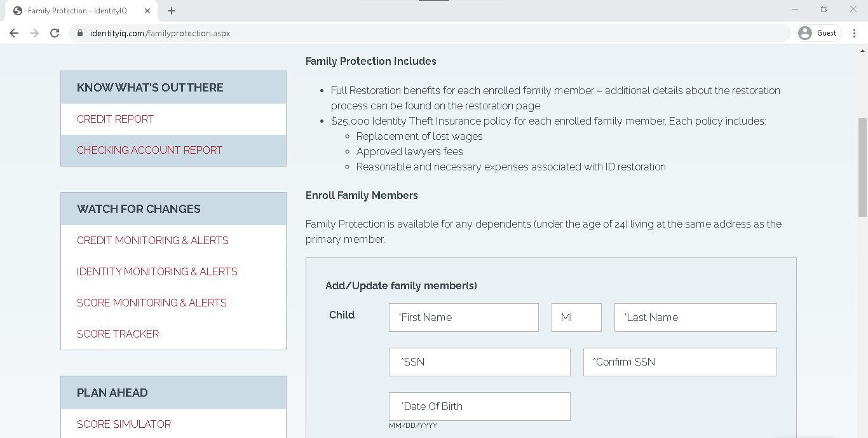
Task: Select the Checking Account Report menu entry
Action: [x=149, y=150]
